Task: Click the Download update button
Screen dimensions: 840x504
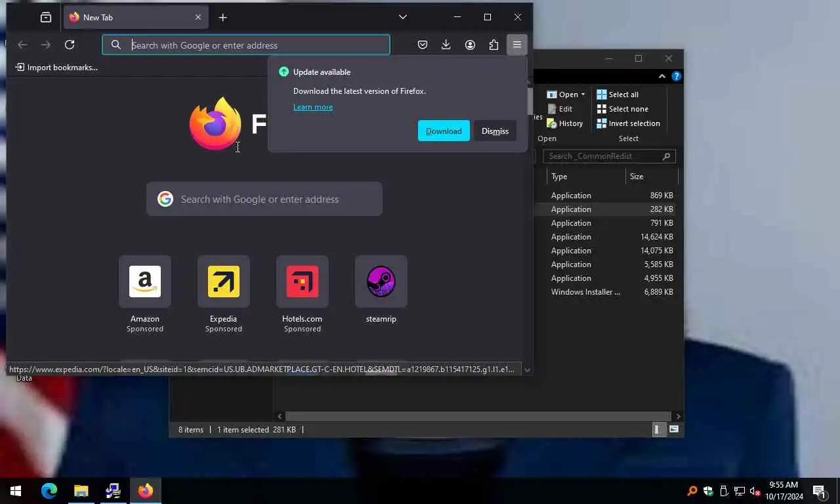Action: 444,131
